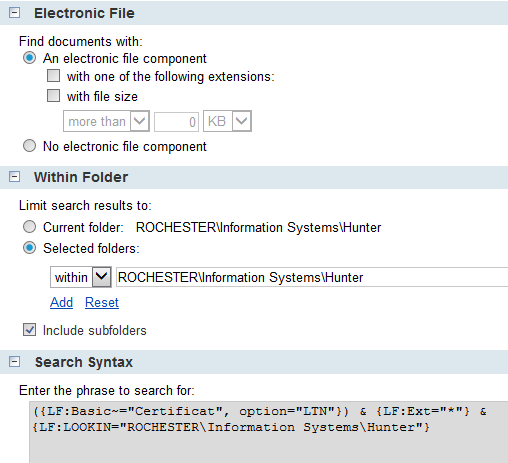Click the Electronic File section header

coord(254,13)
